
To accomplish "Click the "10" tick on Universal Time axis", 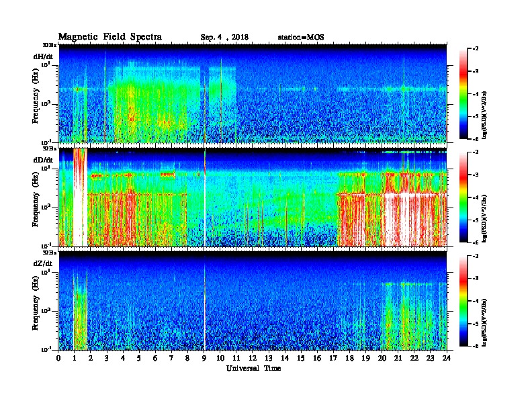I will pyautogui.click(x=220, y=359).
